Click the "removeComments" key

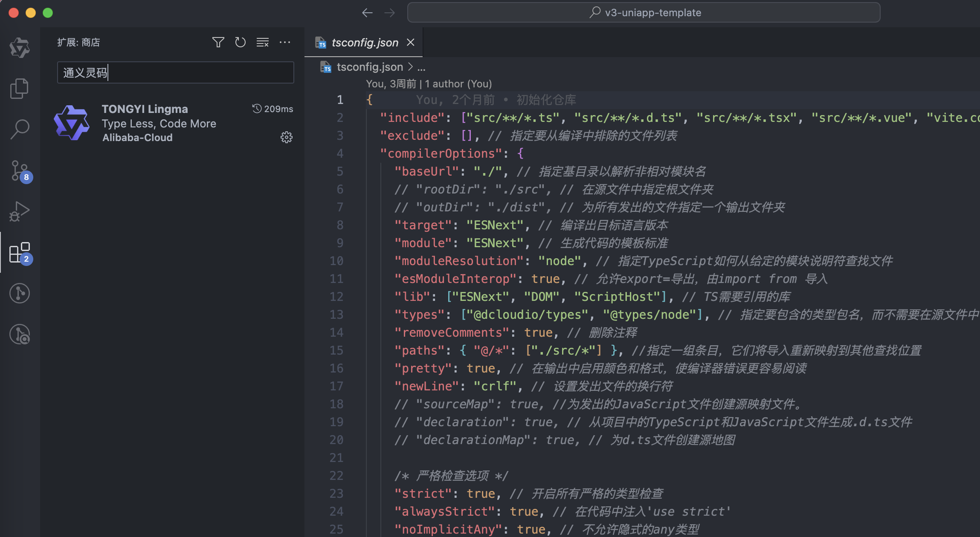(x=452, y=332)
